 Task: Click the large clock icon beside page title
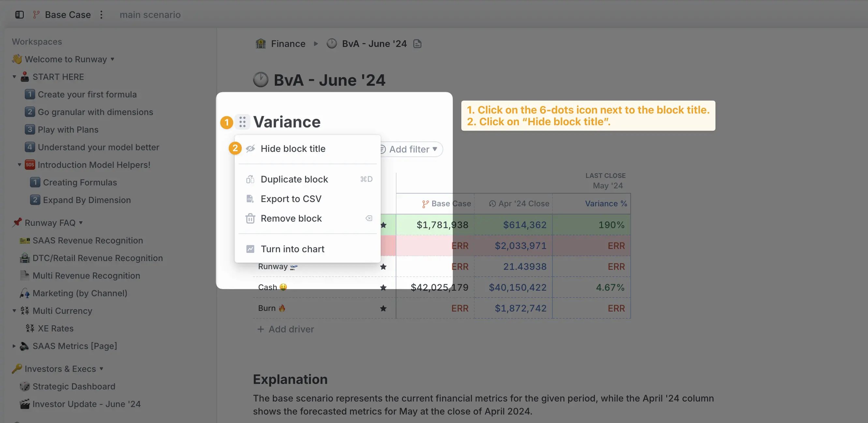pos(260,80)
